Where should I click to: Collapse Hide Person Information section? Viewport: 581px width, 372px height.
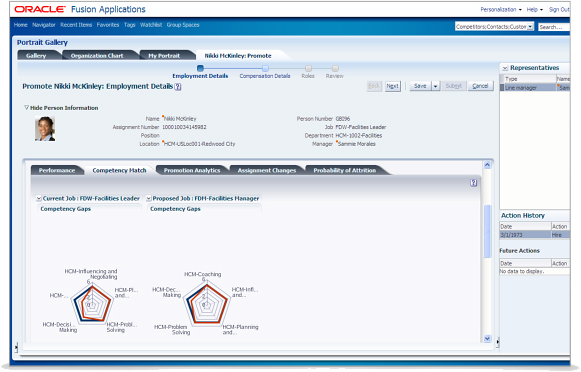pos(27,108)
